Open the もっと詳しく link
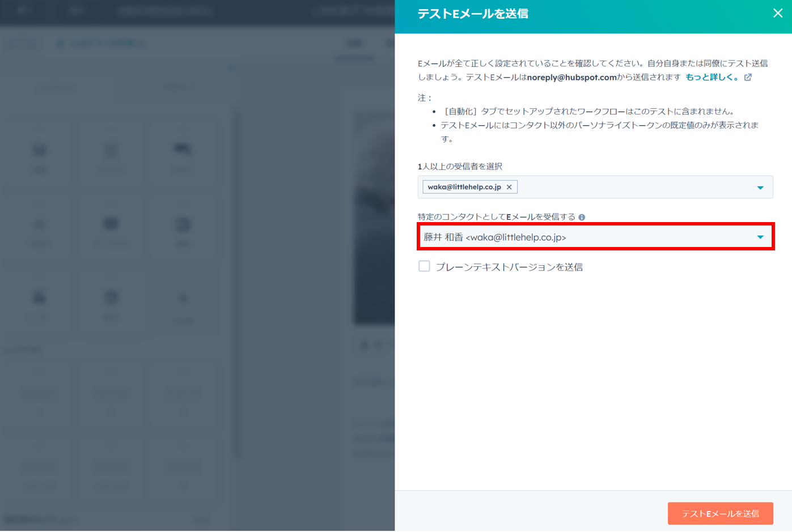This screenshot has width=792, height=532. tap(711, 77)
